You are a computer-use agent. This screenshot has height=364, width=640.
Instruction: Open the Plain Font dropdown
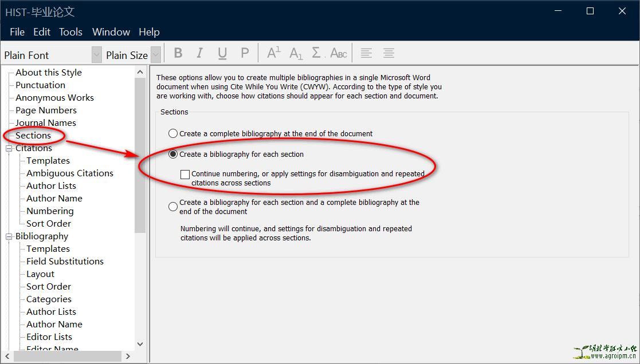coord(96,55)
